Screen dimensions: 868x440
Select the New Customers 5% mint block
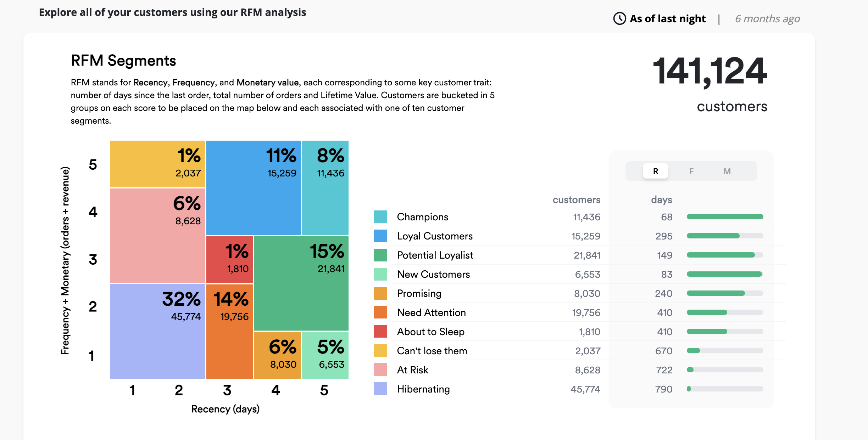325,355
